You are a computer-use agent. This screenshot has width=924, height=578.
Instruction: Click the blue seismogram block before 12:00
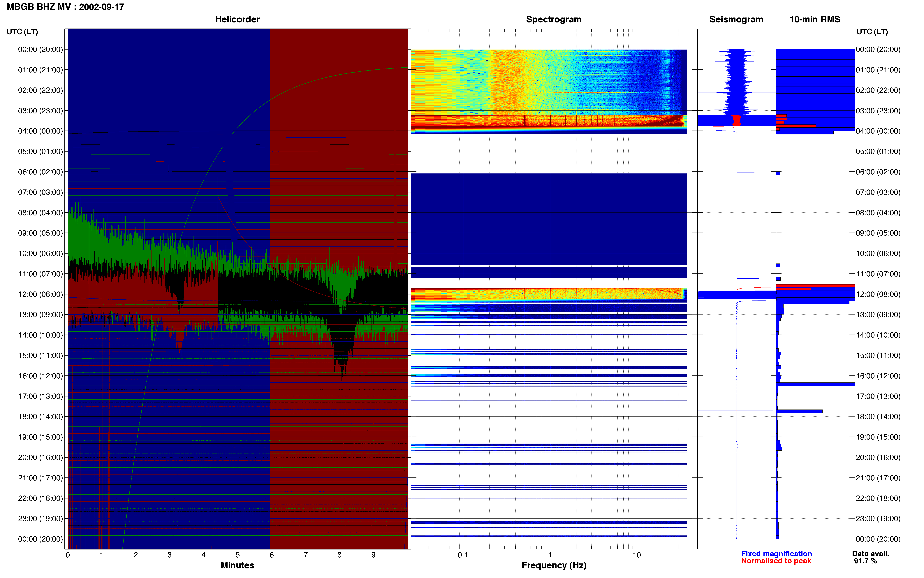point(737,295)
